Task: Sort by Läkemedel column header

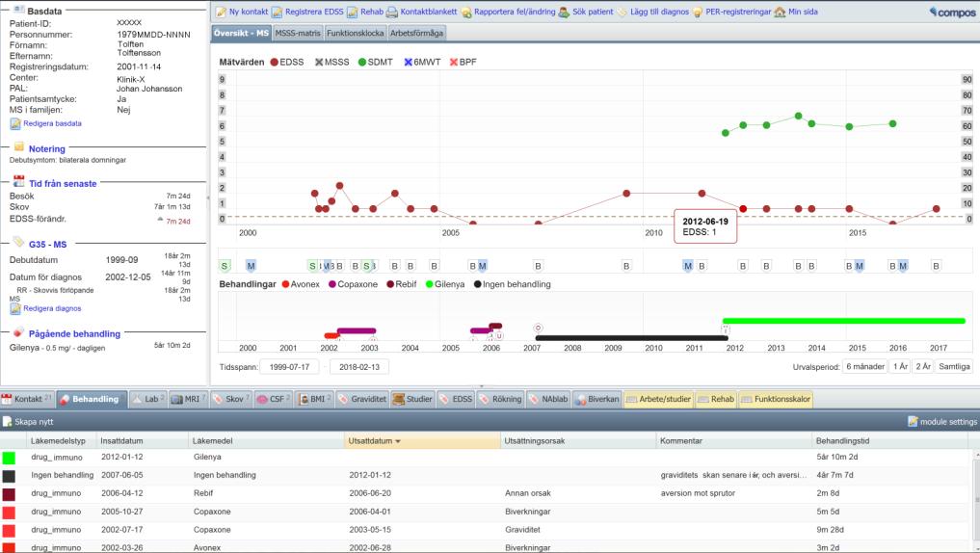Action: (x=266, y=441)
